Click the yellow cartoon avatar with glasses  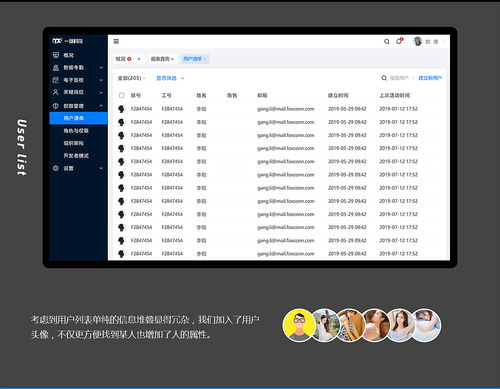pos(299,325)
